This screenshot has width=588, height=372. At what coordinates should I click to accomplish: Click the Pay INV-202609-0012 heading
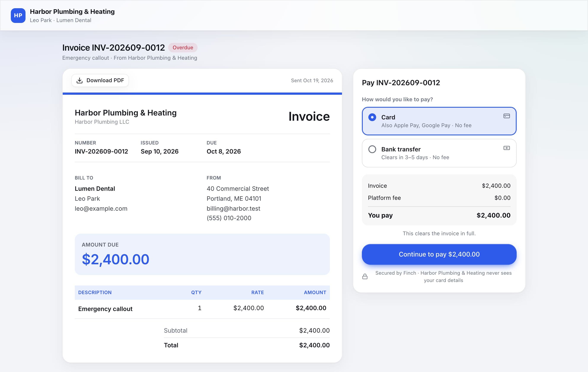[x=401, y=83]
